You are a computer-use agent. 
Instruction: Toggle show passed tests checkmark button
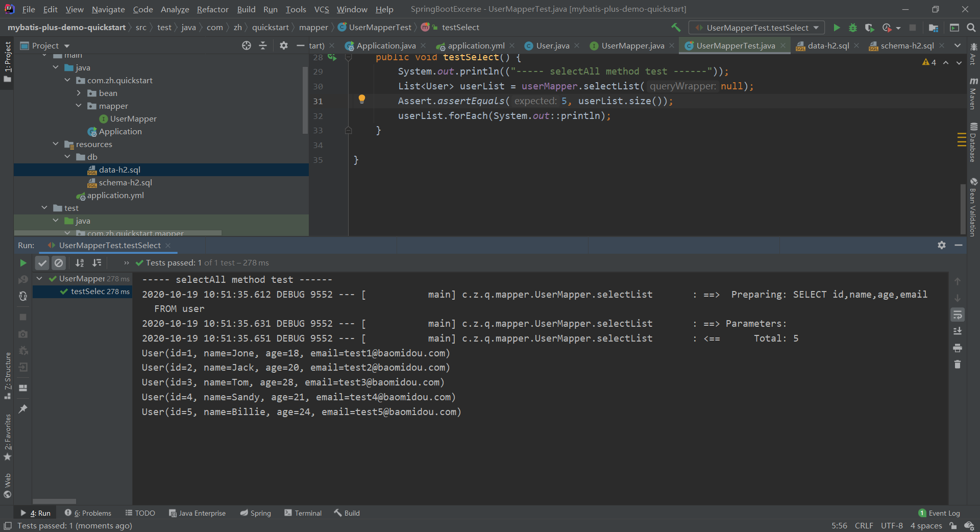(x=42, y=263)
